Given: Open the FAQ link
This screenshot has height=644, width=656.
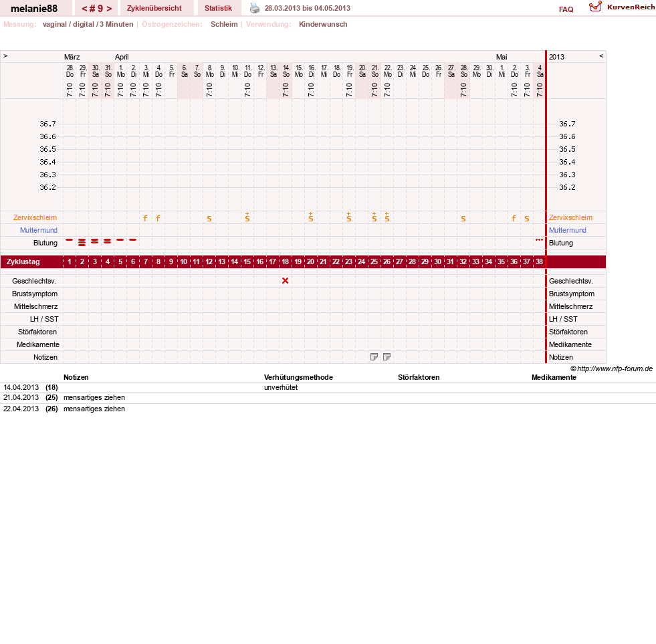Looking at the screenshot, I should pyautogui.click(x=566, y=9).
